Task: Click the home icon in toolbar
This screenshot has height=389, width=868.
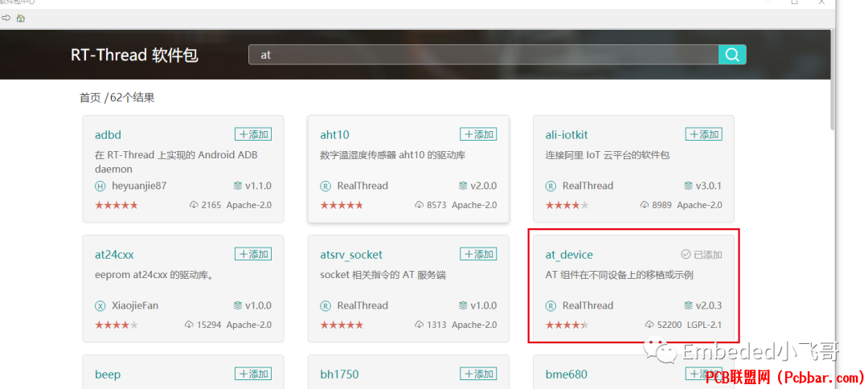Action: point(21,18)
